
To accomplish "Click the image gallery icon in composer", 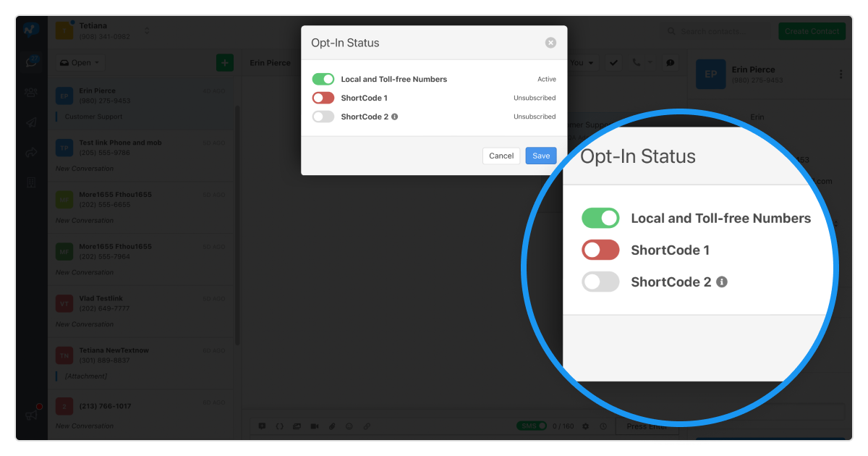I will (297, 426).
